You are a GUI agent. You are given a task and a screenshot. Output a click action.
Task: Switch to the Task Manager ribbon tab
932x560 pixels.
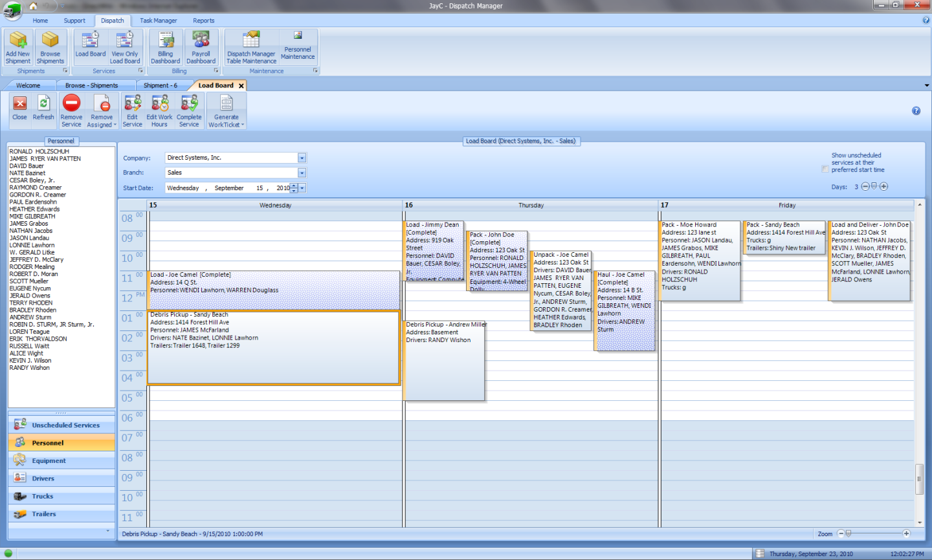158,21
